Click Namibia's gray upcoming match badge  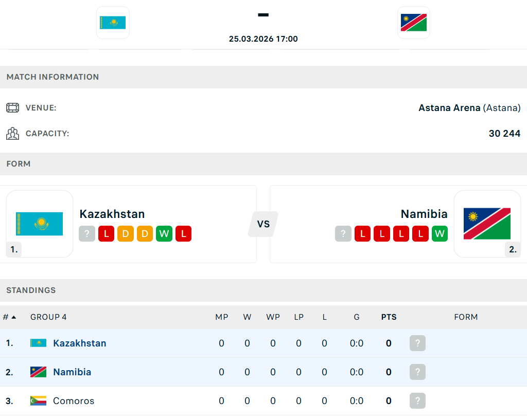point(343,234)
